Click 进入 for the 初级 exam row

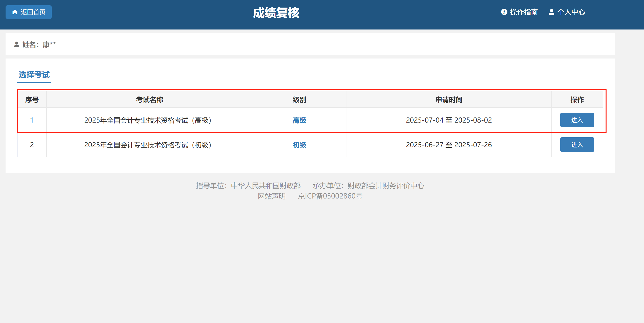pyautogui.click(x=577, y=145)
